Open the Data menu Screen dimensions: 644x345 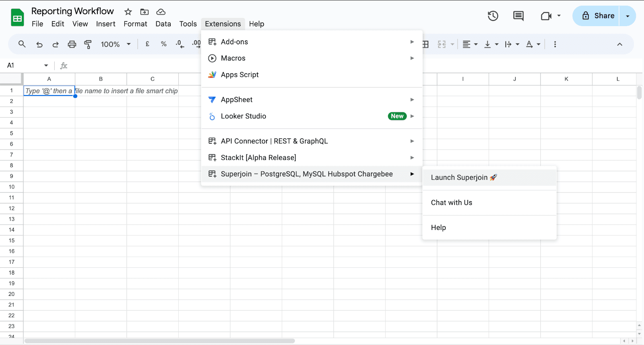(x=163, y=24)
